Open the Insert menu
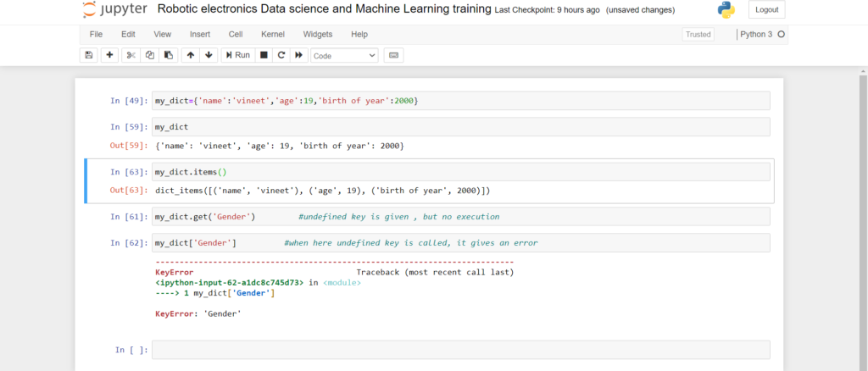The height and width of the screenshot is (371, 868). 200,34
